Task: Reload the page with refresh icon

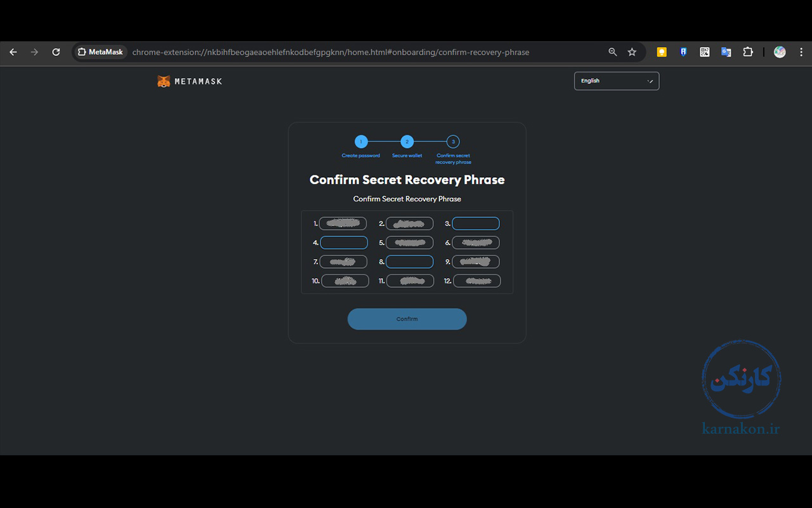Action: tap(56, 52)
